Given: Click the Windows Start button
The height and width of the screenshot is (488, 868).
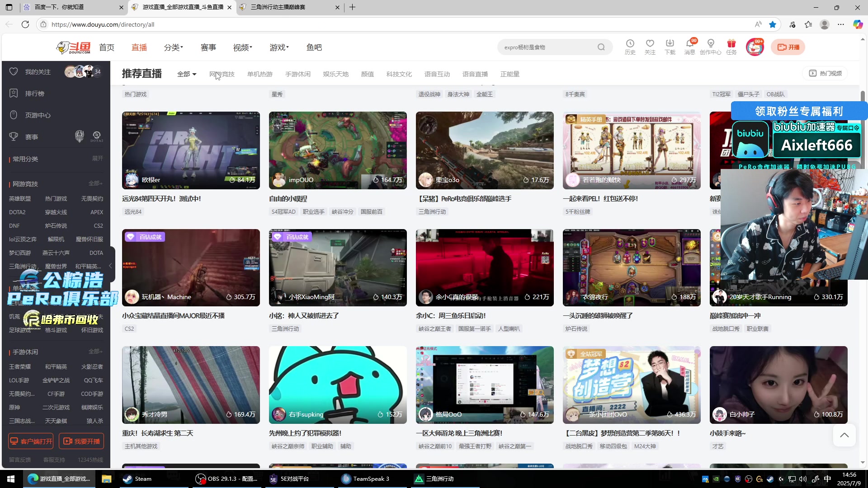Looking at the screenshot, I should point(11,479).
